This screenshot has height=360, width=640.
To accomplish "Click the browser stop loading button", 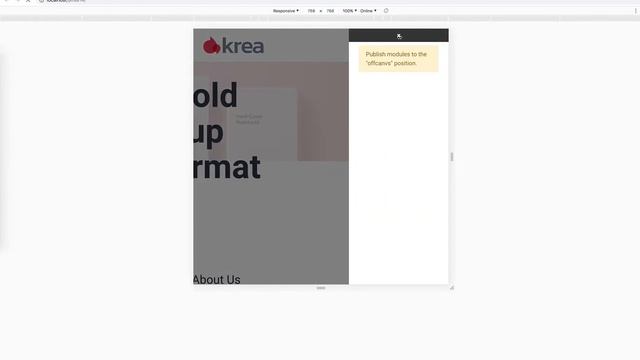I will (28, 1).
